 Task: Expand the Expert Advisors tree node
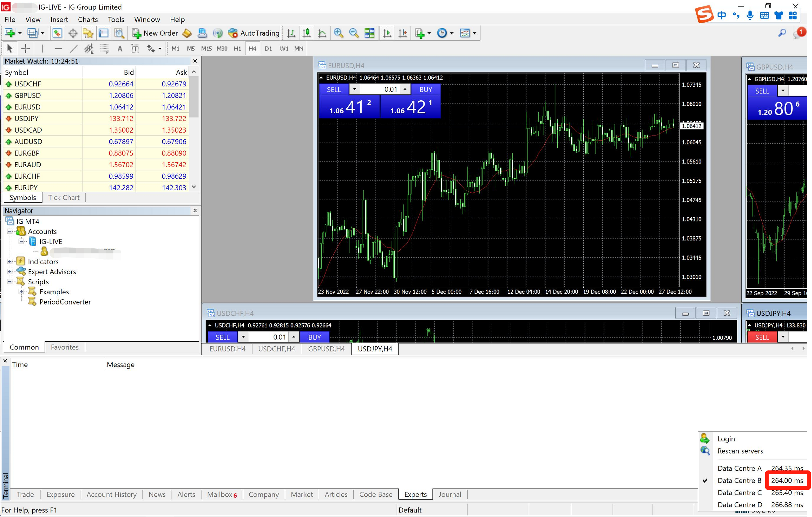(x=10, y=272)
